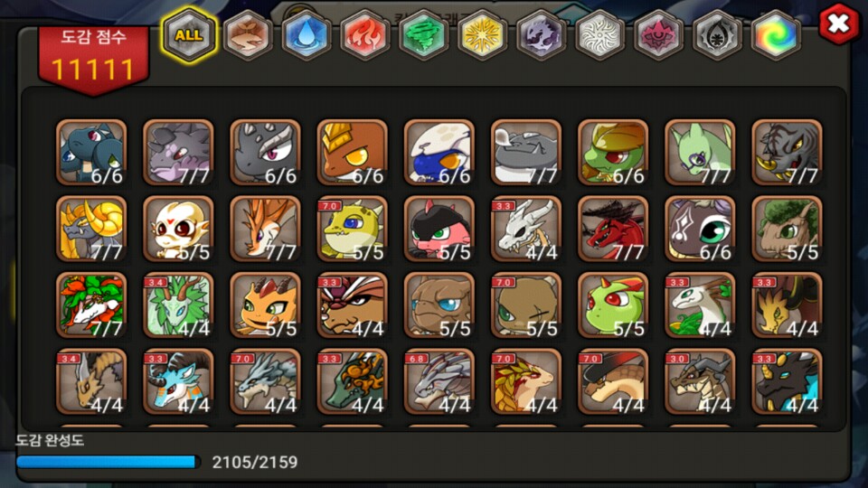Open the green baby dragon with red eyes
The height and width of the screenshot is (488, 868).
(x=613, y=305)
